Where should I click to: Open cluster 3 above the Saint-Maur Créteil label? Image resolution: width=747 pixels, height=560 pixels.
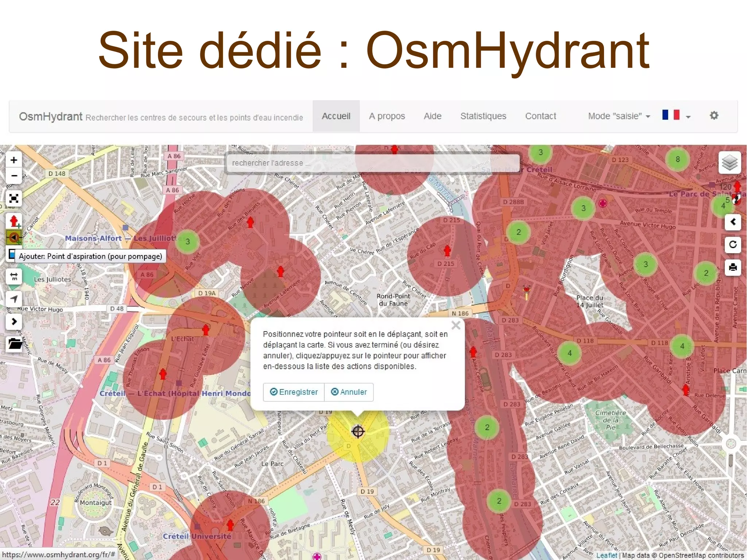click(x=541, y=152)
